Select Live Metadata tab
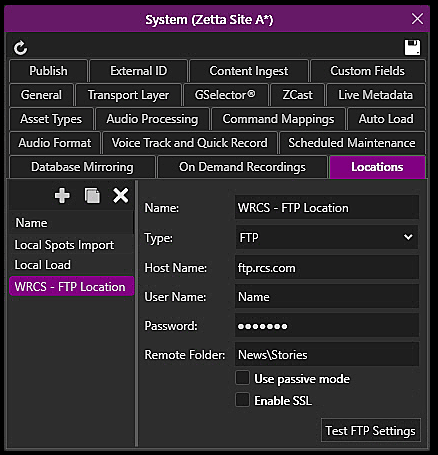 pos(376,95)
